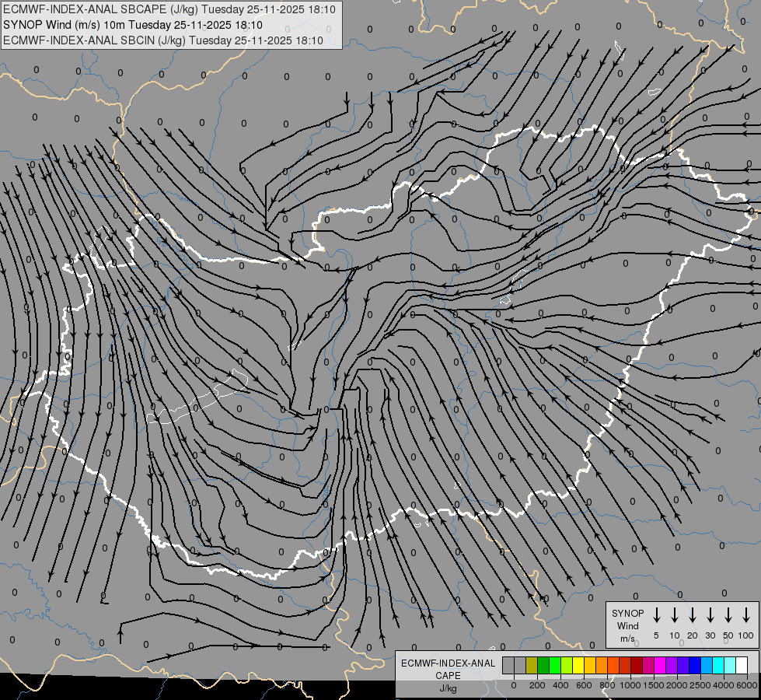
Task: Click the pure blue CAPE swatch
Action: (x=695, y=665)
